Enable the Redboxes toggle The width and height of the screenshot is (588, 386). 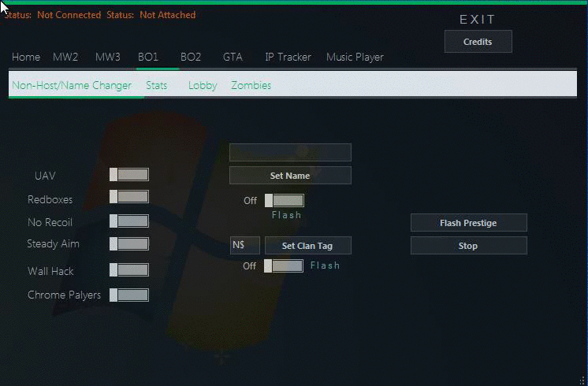(129, 197)
